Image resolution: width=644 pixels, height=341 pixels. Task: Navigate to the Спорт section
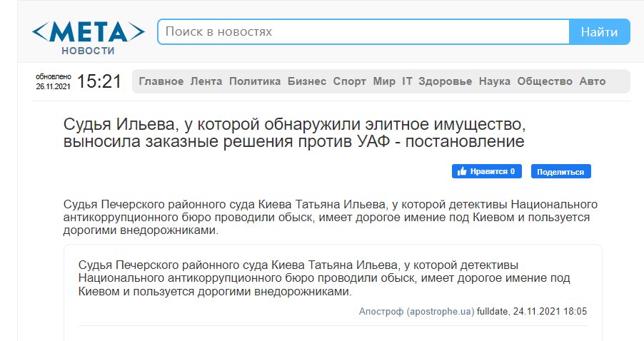pos(349,81)
